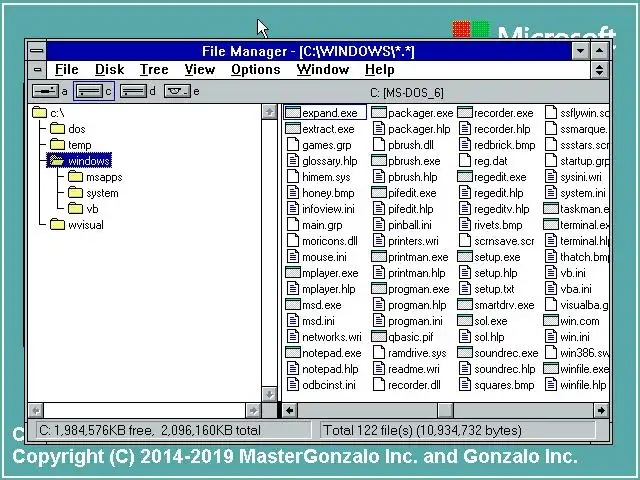
Task: Click the msd.exe program icon
Action: [x=293, y=305]
